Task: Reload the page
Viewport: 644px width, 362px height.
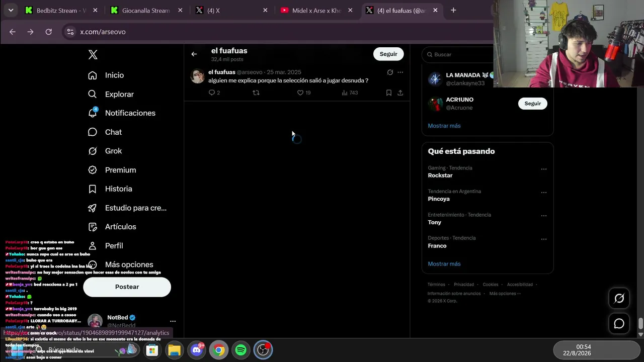Action: point(48,32)
